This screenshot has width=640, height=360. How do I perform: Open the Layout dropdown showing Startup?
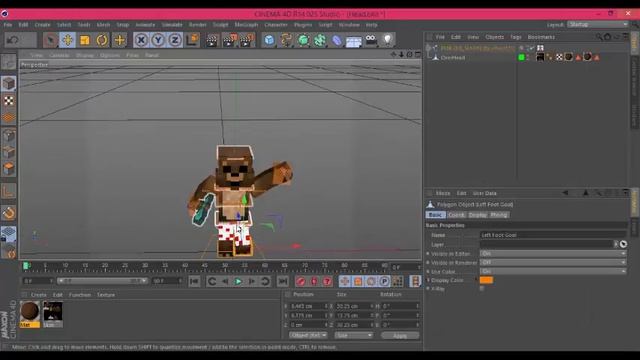[598, 24]
